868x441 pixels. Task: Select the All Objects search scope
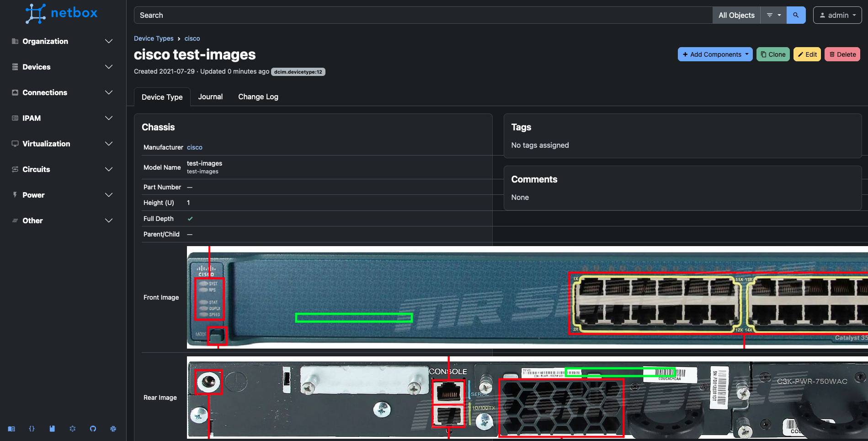tap(736, 15)
